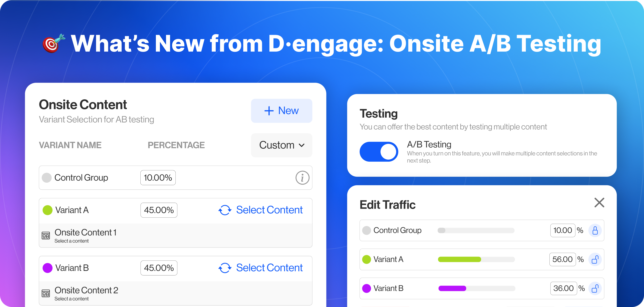The height and width of the screenshot is (307, 644).
Task: Click the New button in Onsite Content
Action: (281, 111)
